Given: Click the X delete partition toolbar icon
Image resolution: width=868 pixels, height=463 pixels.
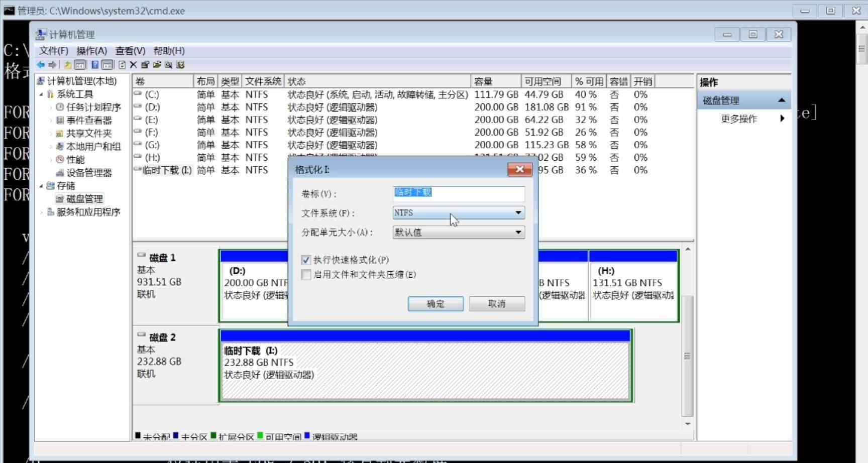Looking at the screenshot, I should point(133,65).
